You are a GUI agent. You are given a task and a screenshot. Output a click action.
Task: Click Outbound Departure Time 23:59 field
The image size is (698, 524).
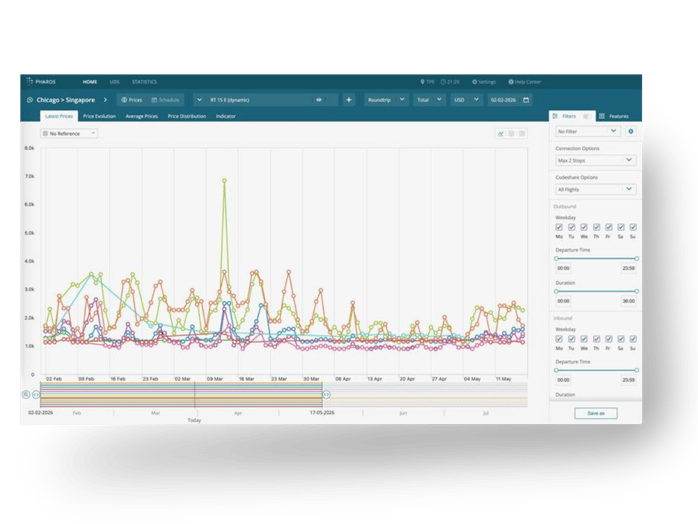click(629, 268)
